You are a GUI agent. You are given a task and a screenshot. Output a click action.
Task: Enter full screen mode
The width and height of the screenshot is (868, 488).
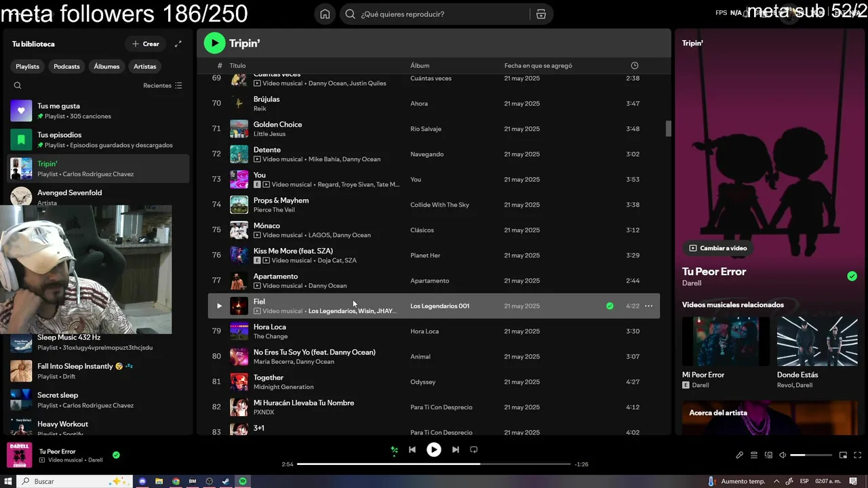[x=857, y=455]
